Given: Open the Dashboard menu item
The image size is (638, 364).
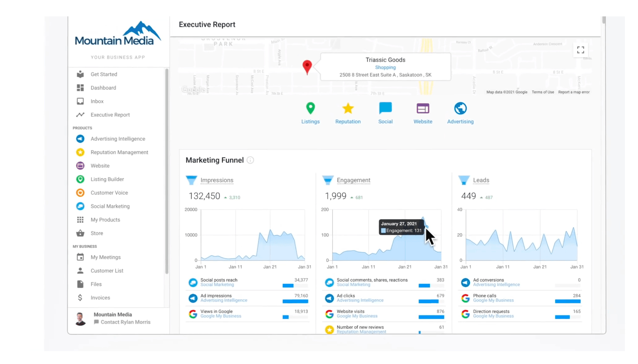Looking at the screenshot, I should pyautogui.click(x=103, y=88).
